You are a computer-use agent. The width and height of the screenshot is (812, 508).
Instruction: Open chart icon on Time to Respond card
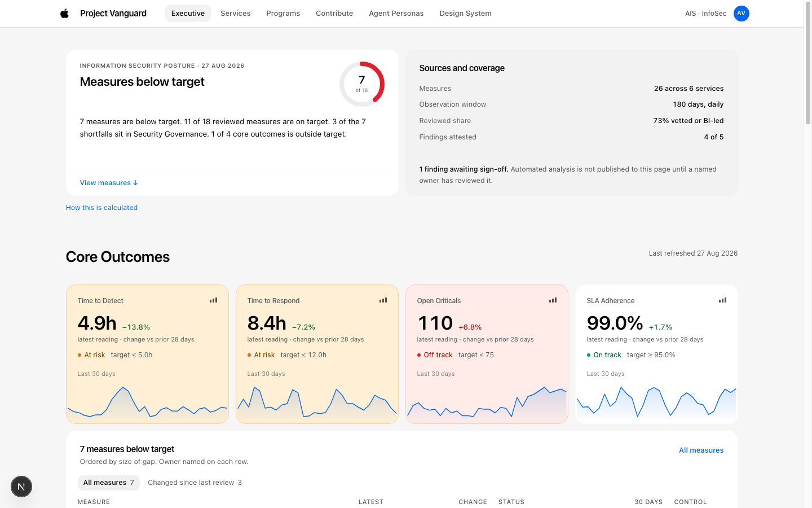[383, 300]
